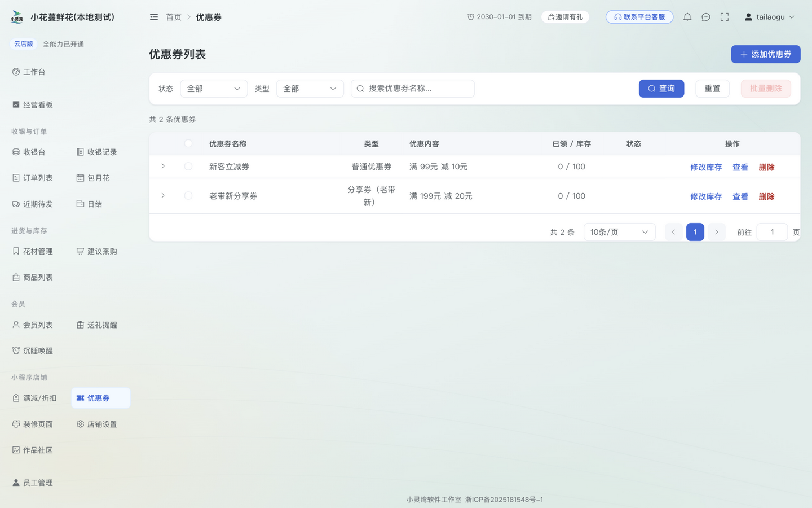Open the tailaogu account menu
The width and height of the screenshot is (812, 508).
769,17
